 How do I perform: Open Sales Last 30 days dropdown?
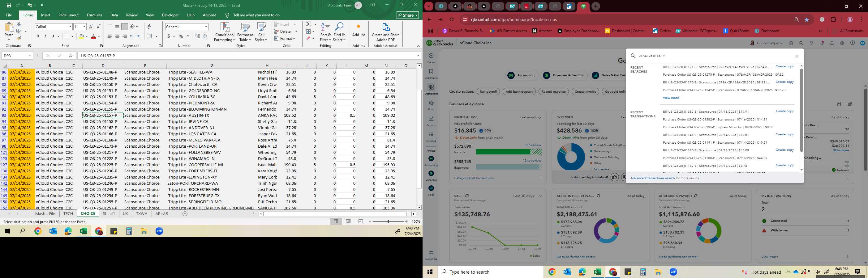click(x=527, y=196)
